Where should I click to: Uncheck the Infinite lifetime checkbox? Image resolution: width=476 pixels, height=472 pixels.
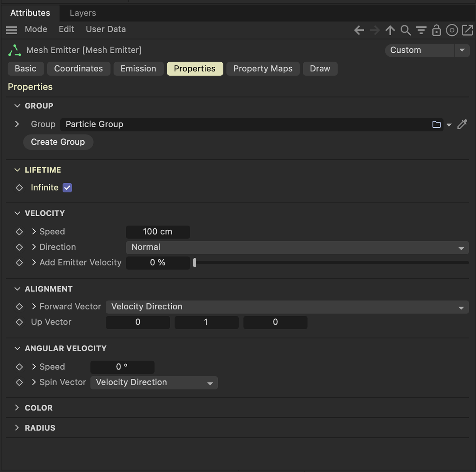67,188
